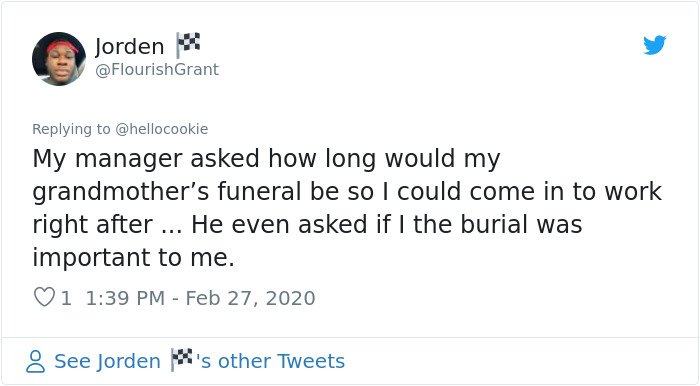Select 'See Jorden' text in footer

click(x=107, y=361)
